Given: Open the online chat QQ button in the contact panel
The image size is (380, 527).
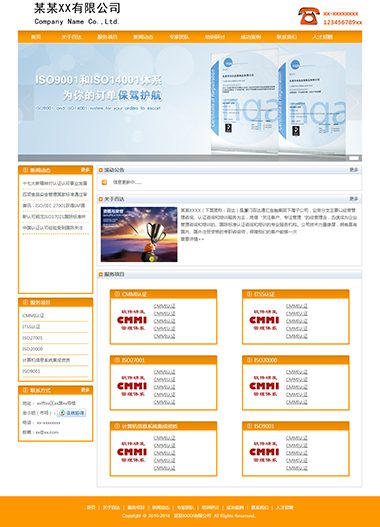Looking at the screenshot, I should 72,413.
